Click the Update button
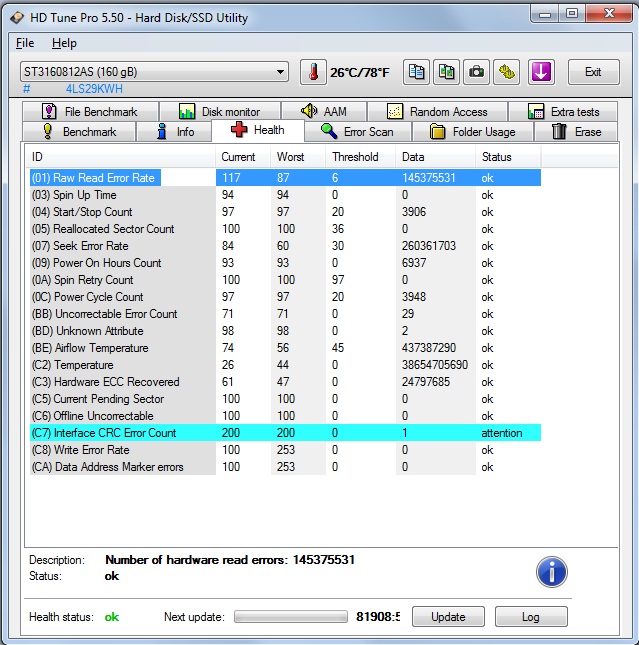This screenshot has height=645, width=639. (x=448, y=617)
